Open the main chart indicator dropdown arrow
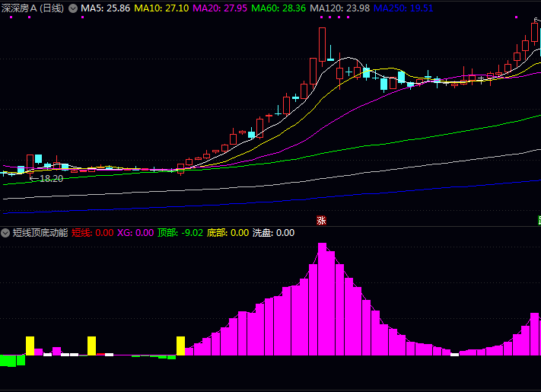Screen dimensions: 541x392 pyautogui.click(x=73, y=8)
